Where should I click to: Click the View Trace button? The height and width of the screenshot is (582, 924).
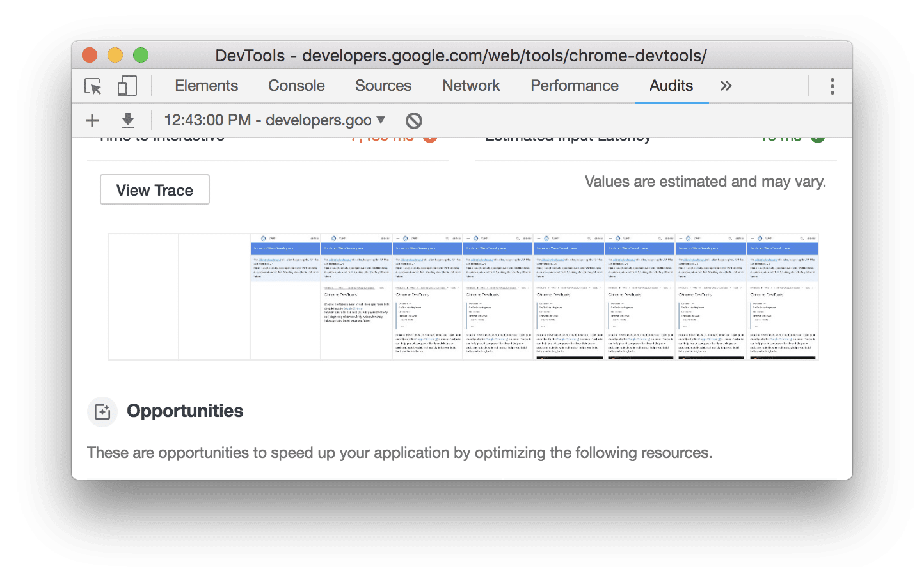154,189
